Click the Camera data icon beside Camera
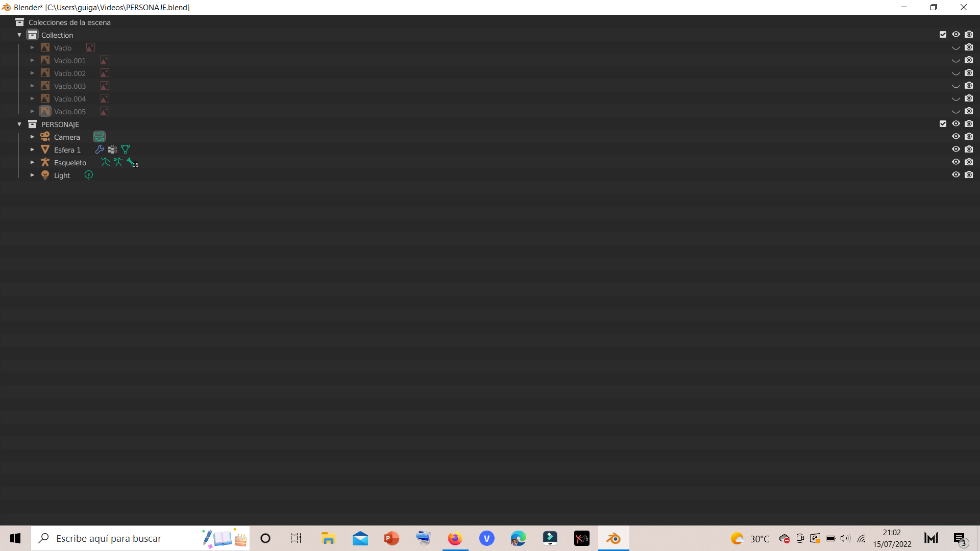980x551 pixels. tap(99, 137)
